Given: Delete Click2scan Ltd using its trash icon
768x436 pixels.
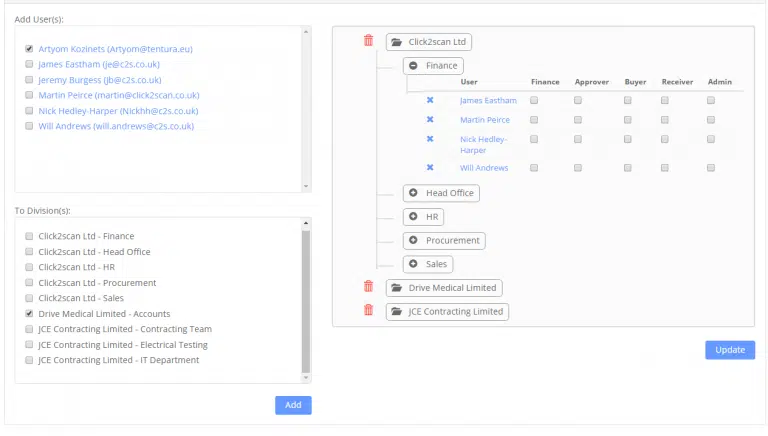Looking at the screenshot, I should tap(368, 41).
